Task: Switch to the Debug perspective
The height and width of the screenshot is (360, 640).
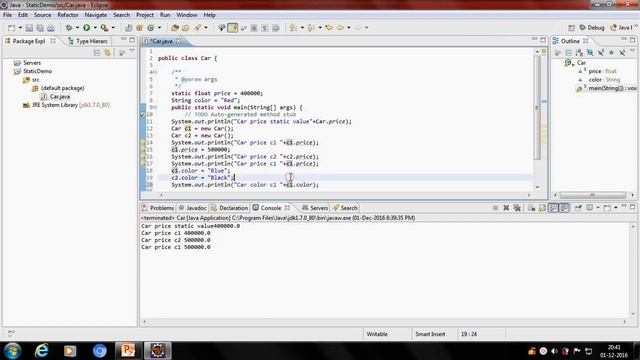Action: (591, 28)
